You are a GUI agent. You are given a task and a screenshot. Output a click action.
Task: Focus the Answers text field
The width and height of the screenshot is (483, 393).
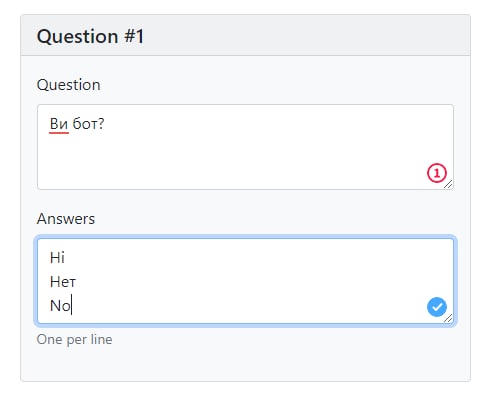245,281
